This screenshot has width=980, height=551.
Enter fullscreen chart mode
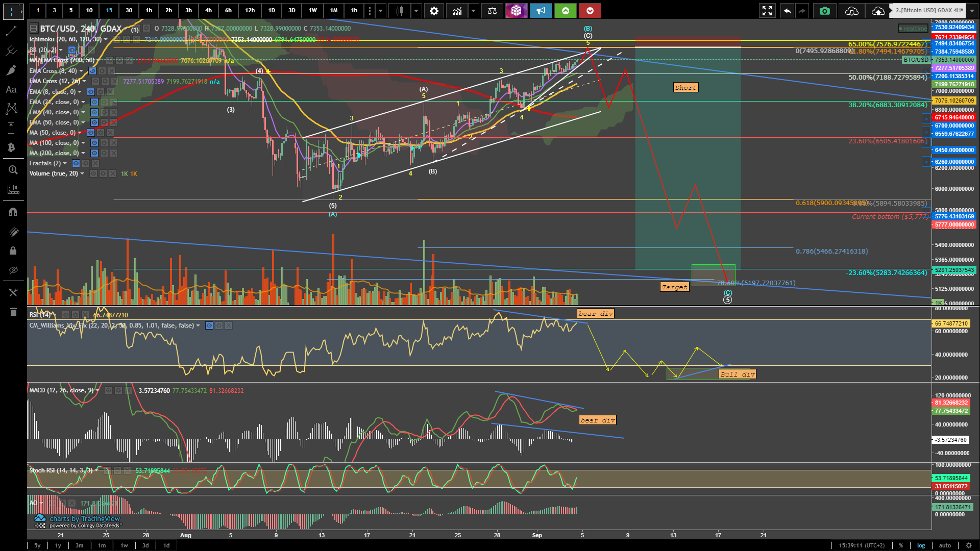[767, 11]
